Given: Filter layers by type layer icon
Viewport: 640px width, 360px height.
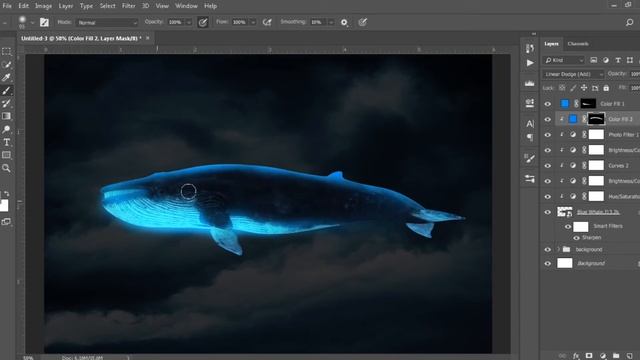Looking at the screenshot, I should [618, 60].
